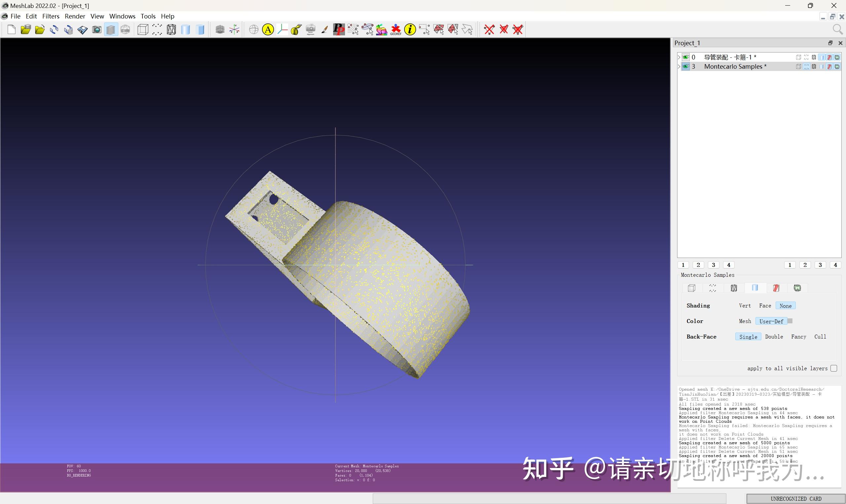Hide the Montecarlo Samples layer eye
This screenshot has width=846, height=504.
pyautogui.click(x=686, y=67)
